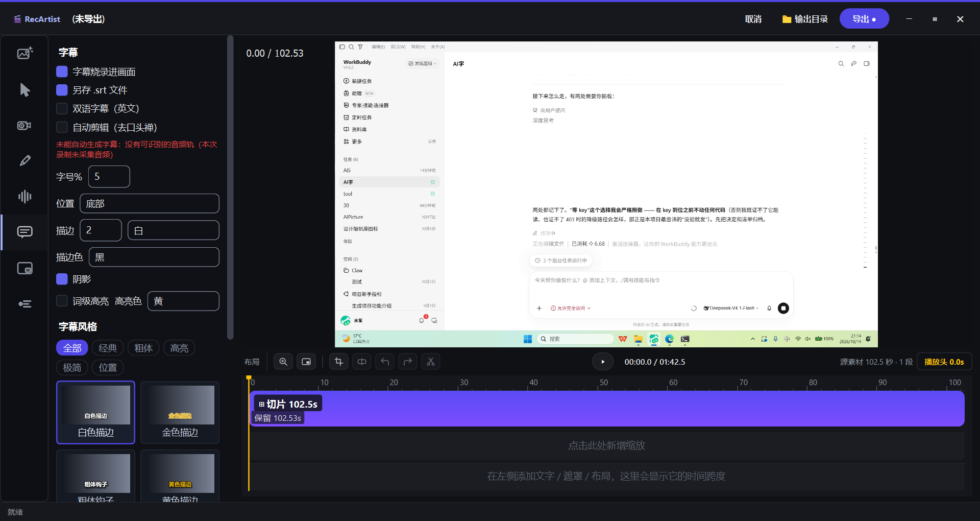Toggle 另存 .srt 文件 checkbox

(x=62, y=90)
